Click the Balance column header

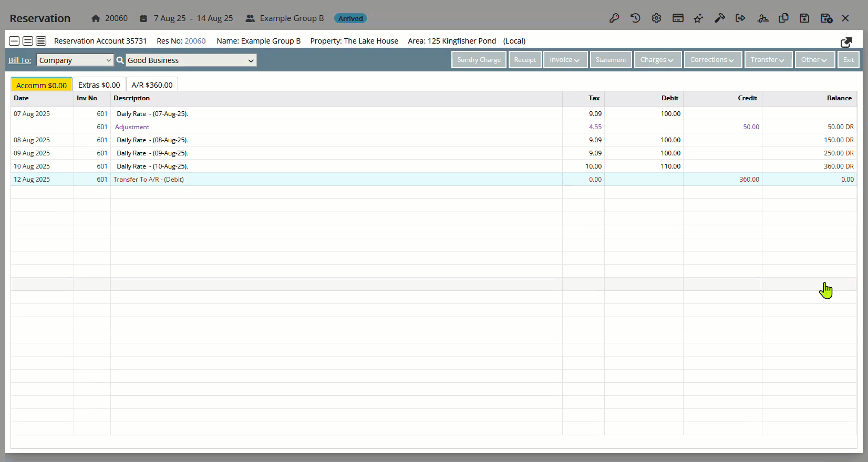(809, 98)
